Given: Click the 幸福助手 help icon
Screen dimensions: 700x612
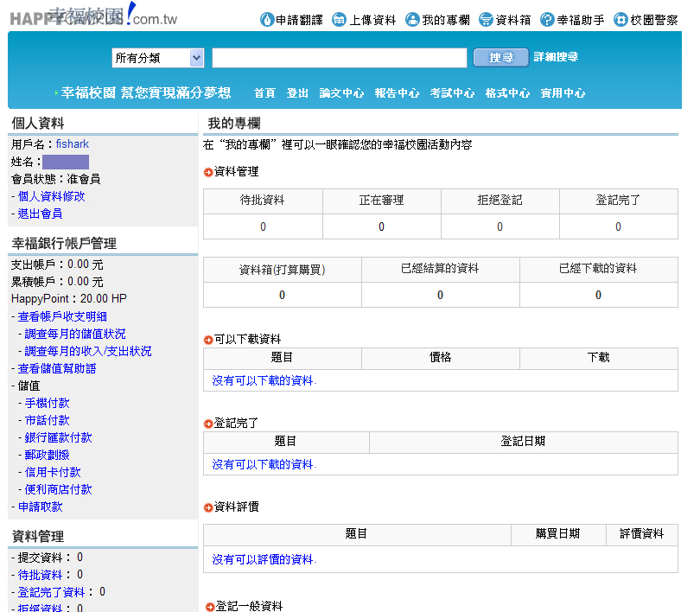Looking at the screenshot, I should click(x=547, y=19).
